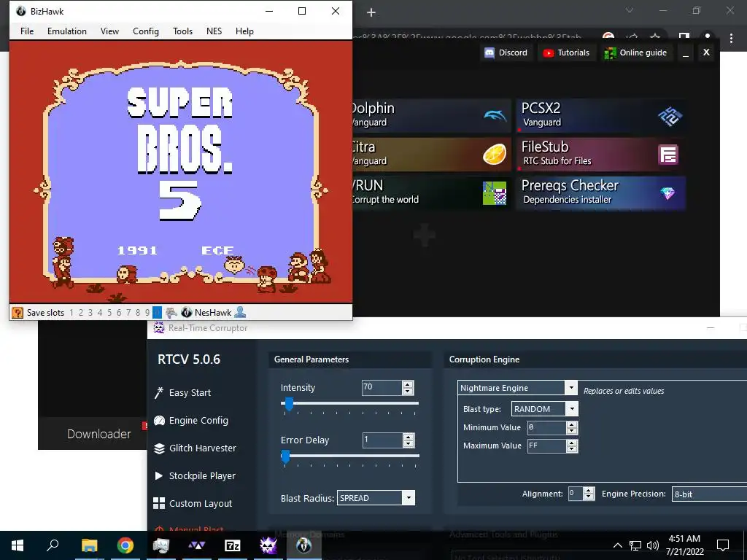747x560 pixels.
Task: Select save slot 1 in BizHawk
Action: [71, 313]
